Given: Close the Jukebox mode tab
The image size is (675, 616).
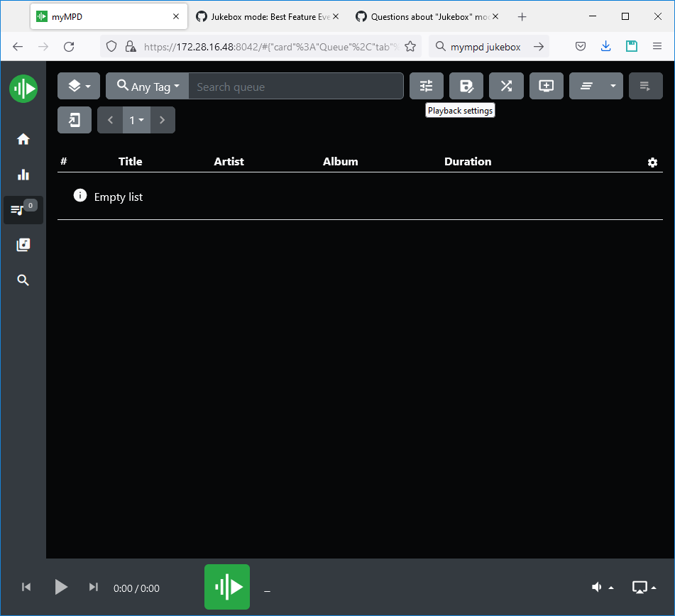Looking at the screenshot, I should [336, 16].
